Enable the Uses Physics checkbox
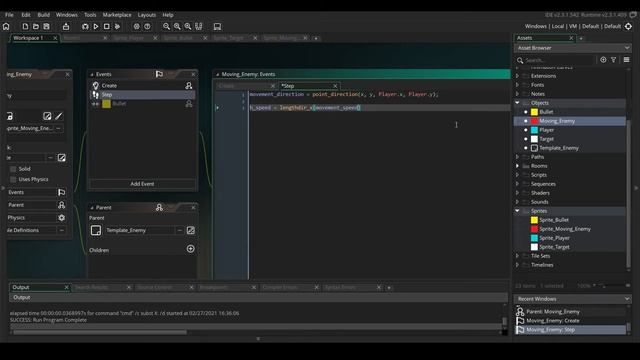 pos(13,179)
